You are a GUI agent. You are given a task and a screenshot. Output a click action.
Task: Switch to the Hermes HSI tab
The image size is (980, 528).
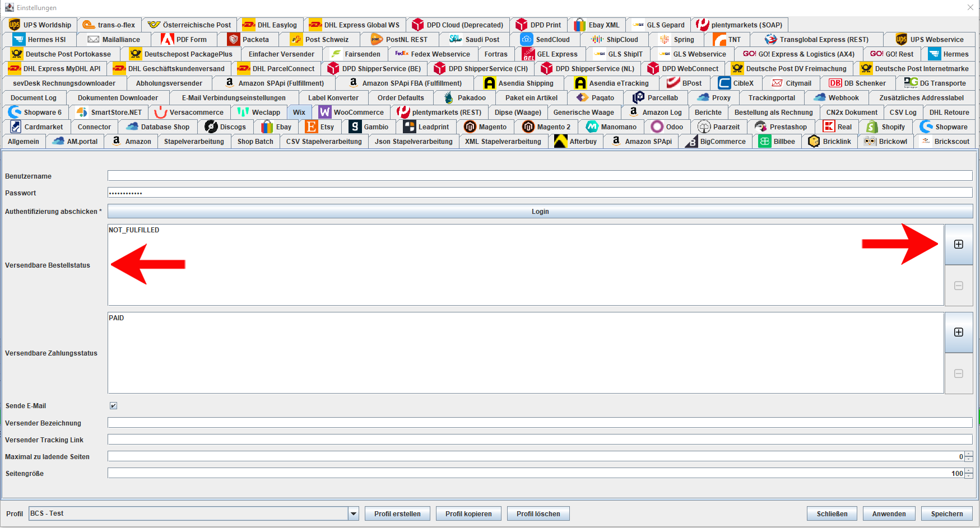[39, 39]
